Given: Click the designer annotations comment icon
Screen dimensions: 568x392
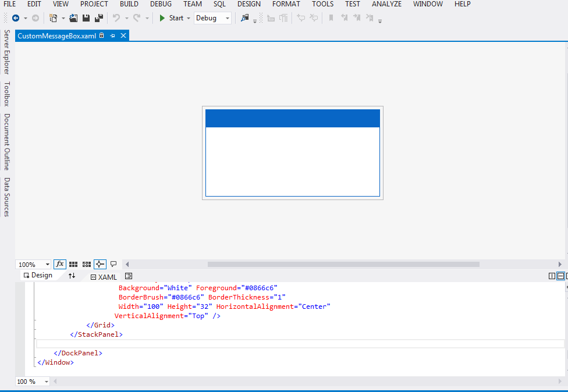Looking at the screenshot, I should (x=113, y=264).
